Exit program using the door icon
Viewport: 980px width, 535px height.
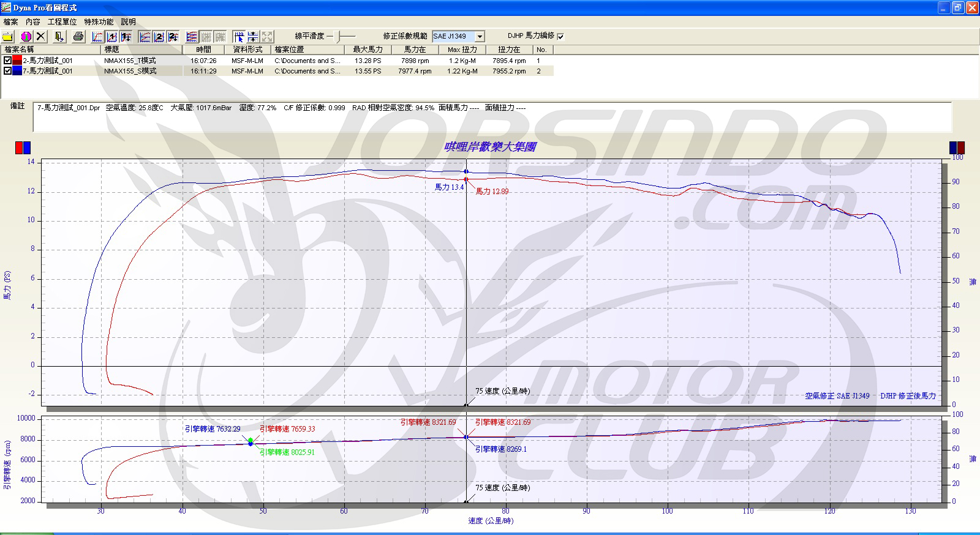(59, 37)
